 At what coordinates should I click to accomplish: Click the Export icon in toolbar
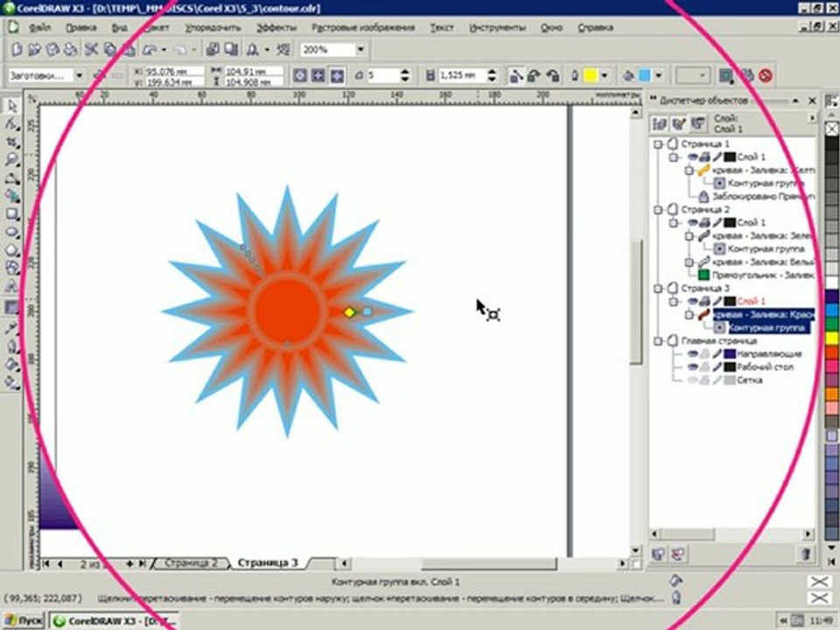(x=231, y=49)
